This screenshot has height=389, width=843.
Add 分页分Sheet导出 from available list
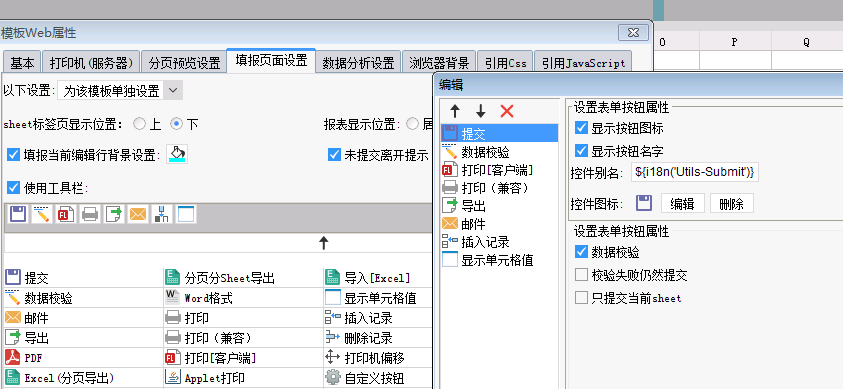coord(220,278)
